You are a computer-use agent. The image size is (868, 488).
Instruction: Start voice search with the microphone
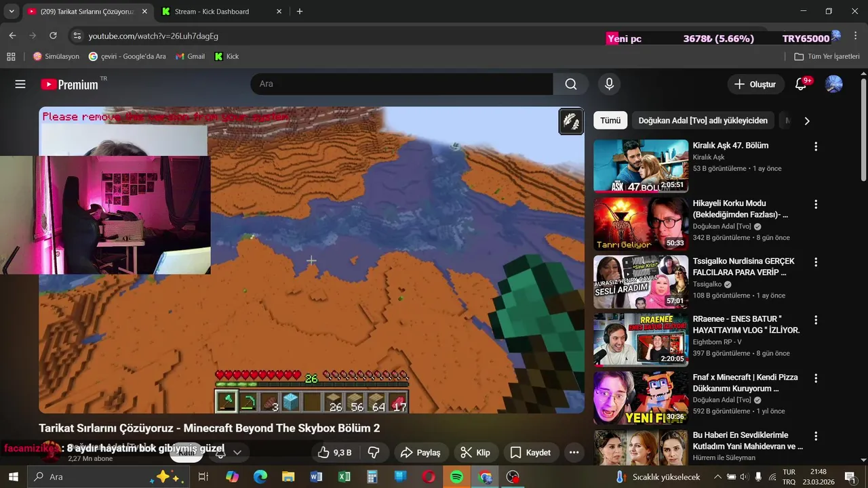coord(609,84)
